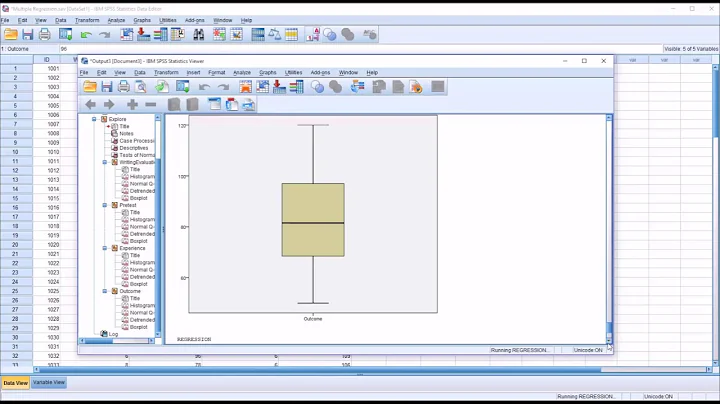
Task: Switch to Variable View tab
Action: click(49, 382)
